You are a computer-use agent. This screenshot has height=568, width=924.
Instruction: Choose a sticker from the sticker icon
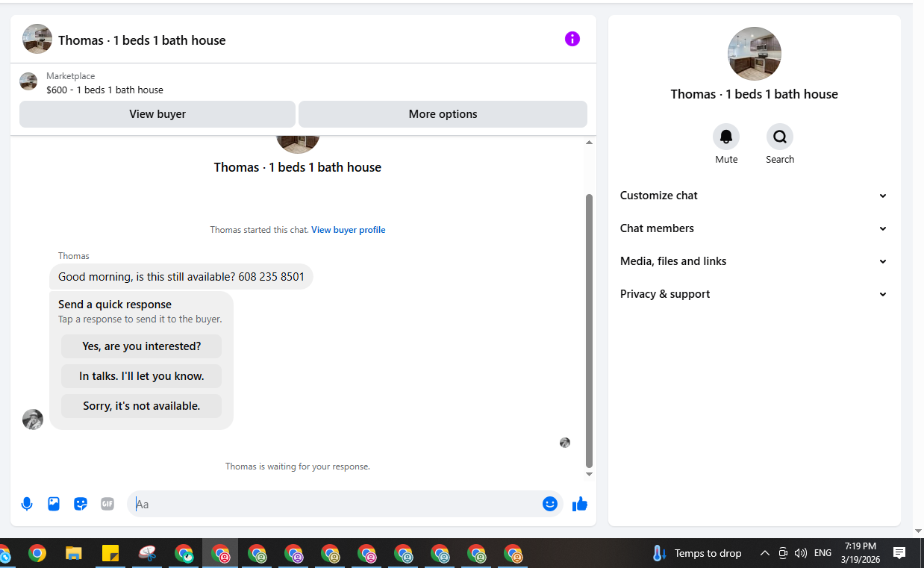pyautogui.click(x=81, y=504)
